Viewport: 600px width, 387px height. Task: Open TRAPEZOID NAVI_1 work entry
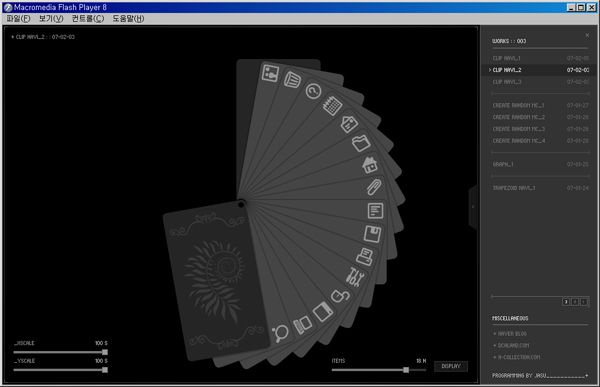[x=540, y=188]
